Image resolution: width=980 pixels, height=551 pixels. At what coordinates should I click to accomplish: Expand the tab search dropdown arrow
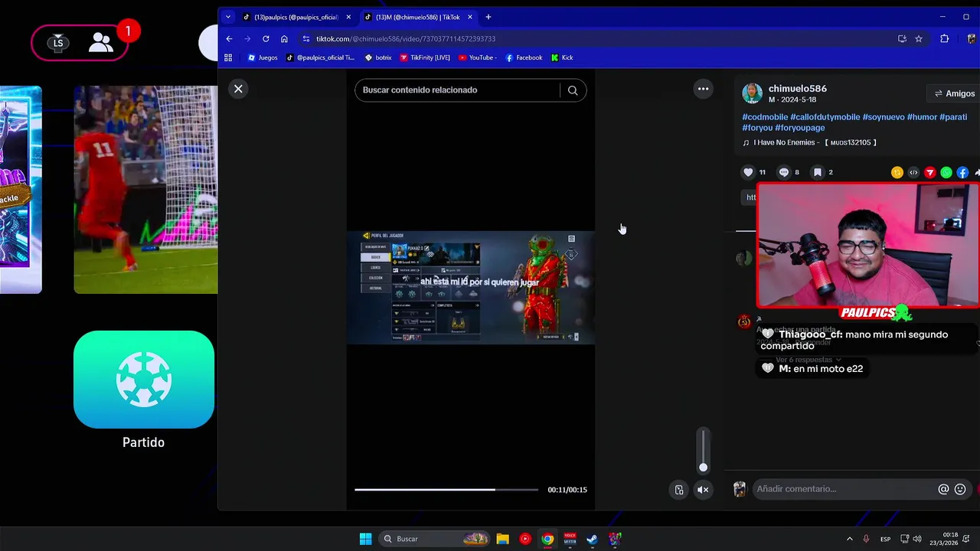(x=227, y=17)
